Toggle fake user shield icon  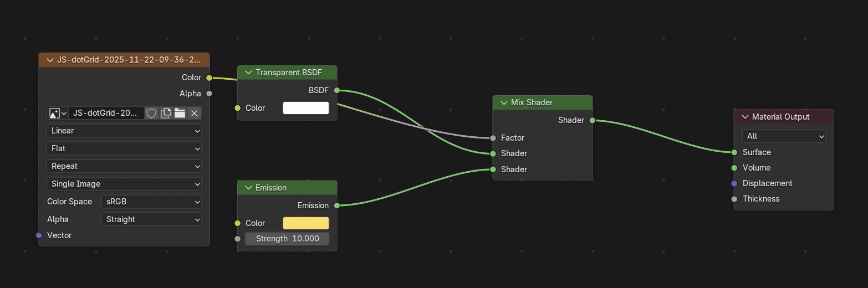(151, 113)
